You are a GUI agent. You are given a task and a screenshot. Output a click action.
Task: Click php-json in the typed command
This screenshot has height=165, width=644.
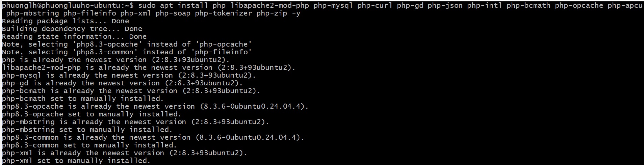point(445,5)
